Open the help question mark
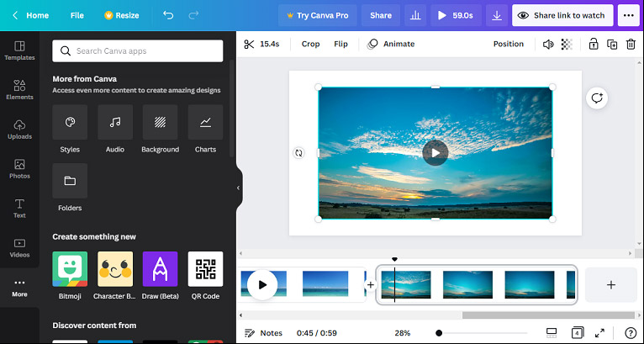The width and height of the screenshot is (644, 344). click(631, 333)
